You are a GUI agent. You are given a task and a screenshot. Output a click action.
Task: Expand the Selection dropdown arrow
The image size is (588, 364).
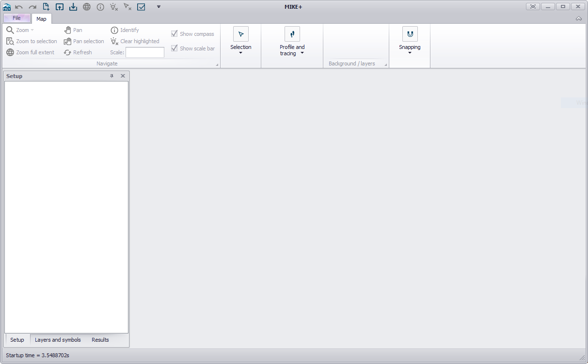coord(241,53)
